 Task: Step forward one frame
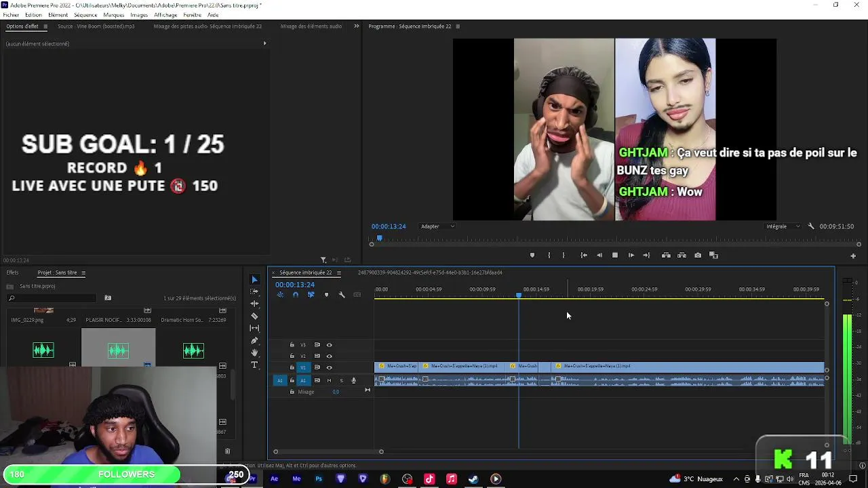pyautogui.click(x=631, y=256)
